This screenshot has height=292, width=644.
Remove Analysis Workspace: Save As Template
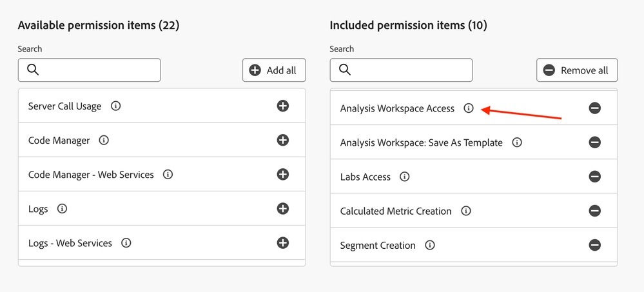pos(594,142)
